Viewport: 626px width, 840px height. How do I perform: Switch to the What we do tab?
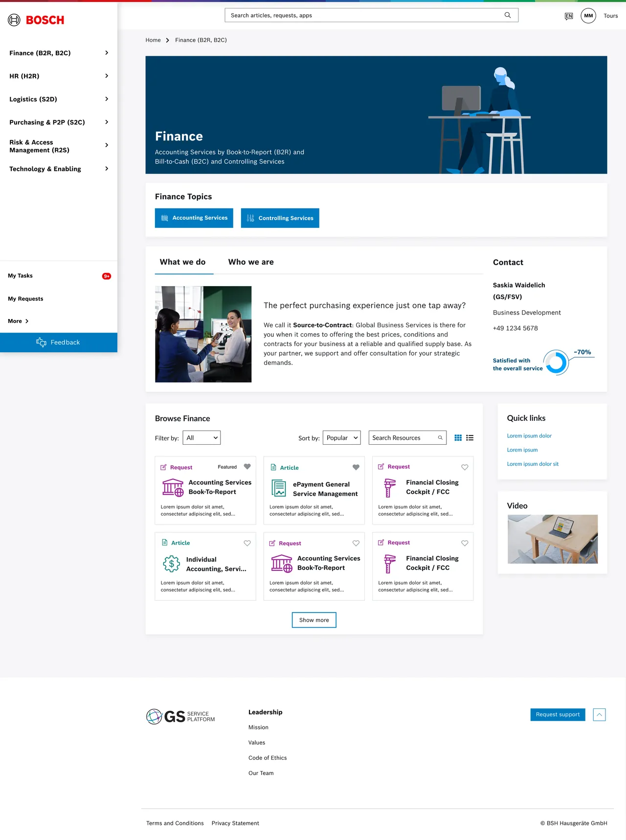click(x=183, y=262)
